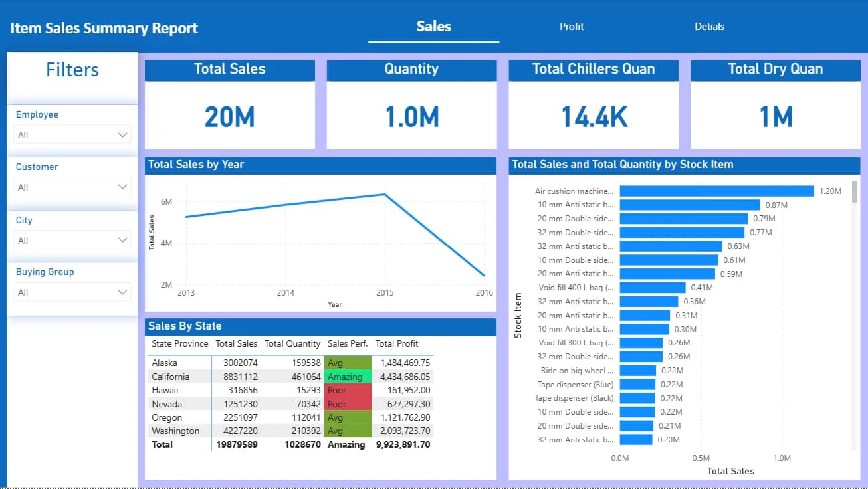Click the Sales By State title

185,326
